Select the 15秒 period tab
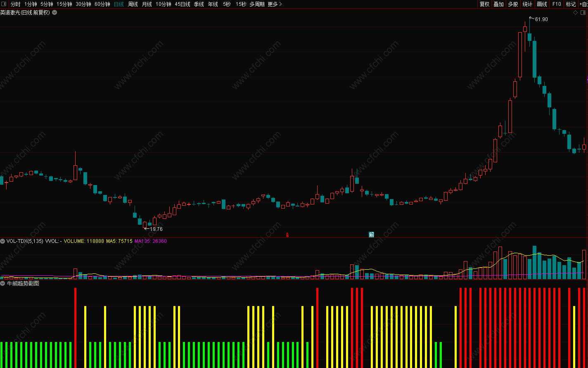This screenshot has width=588, height=368. point(241,4)
